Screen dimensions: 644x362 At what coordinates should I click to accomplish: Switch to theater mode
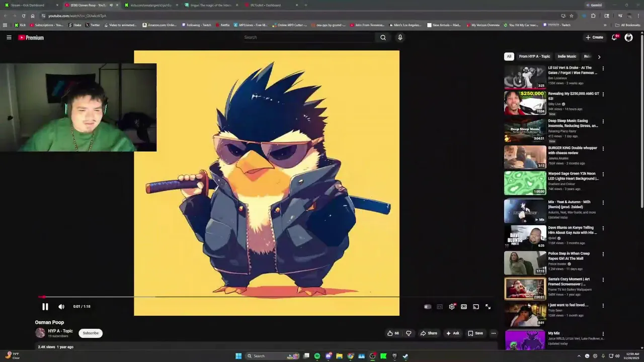(464, 307)
